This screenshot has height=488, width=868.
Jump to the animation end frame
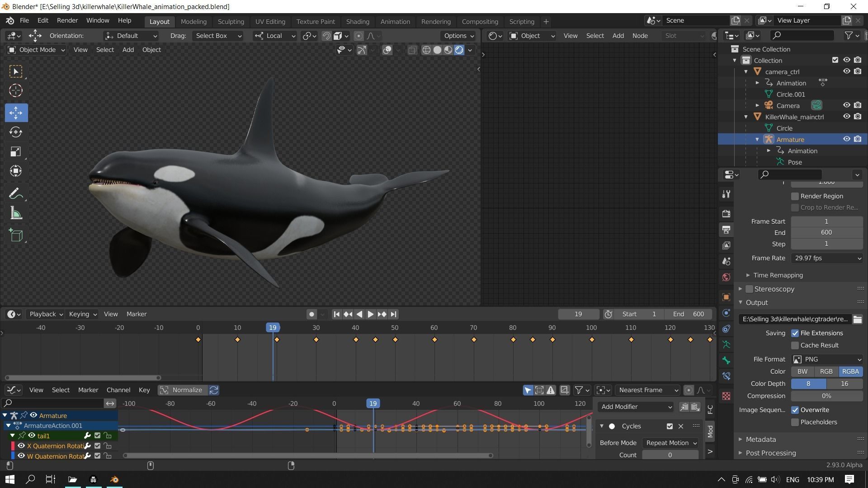393,314
